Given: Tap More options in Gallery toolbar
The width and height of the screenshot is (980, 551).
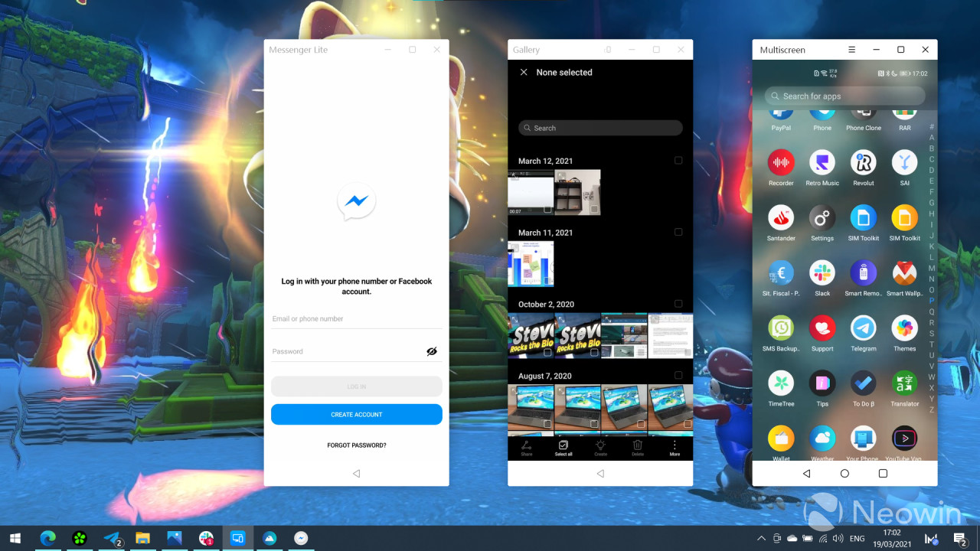Looking at the screenshot, I should click(x=675, y=448).
